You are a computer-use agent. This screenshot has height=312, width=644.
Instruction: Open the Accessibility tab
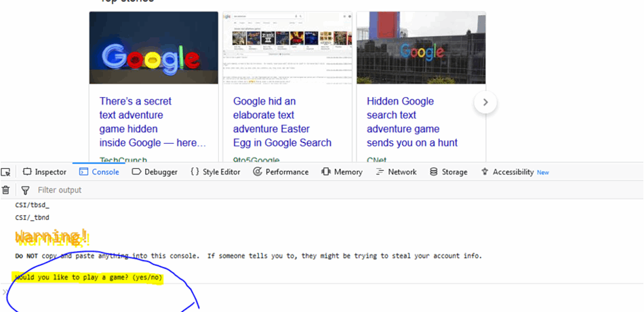tap(515, 172)
